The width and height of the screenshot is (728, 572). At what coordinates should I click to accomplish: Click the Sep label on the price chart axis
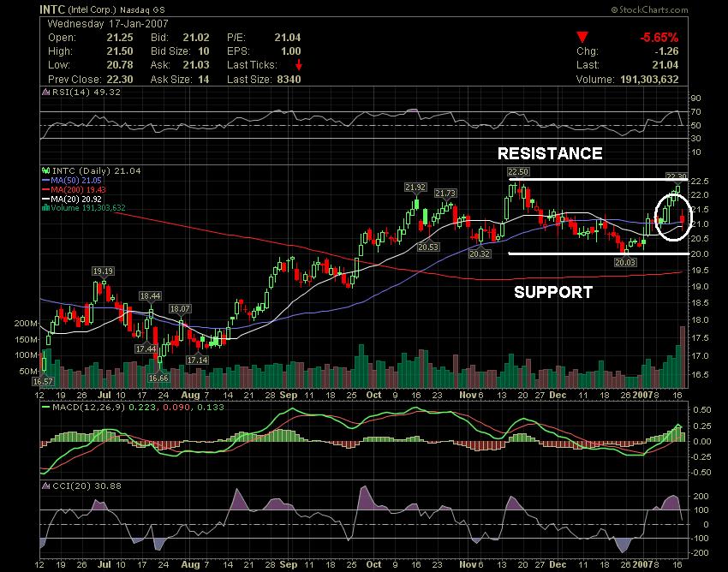click(x=289, y=395)
